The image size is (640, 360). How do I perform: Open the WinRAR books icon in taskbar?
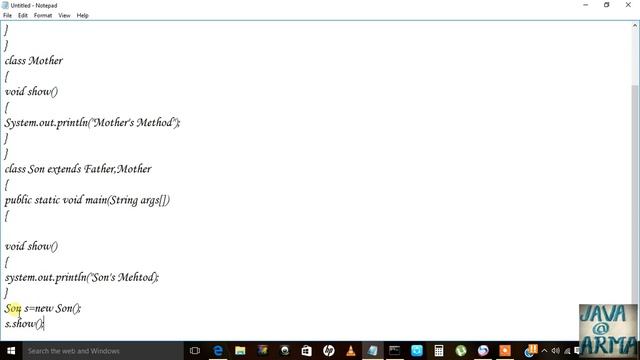coord(262,351)
